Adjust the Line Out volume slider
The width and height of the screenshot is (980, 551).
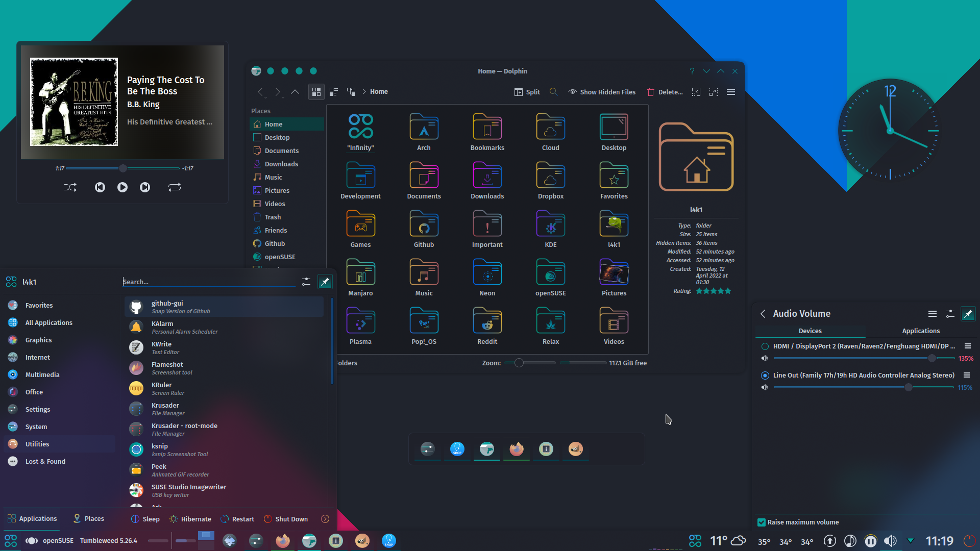click(908, 387)
